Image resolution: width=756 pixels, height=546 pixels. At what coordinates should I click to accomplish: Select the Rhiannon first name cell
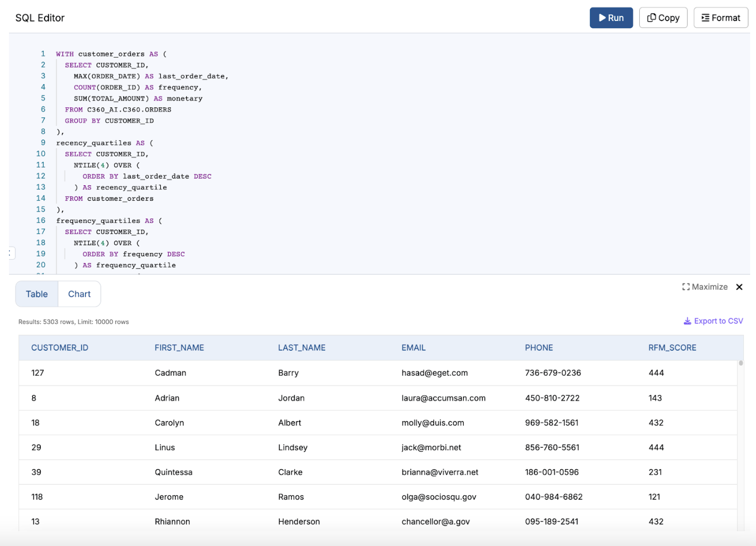tap(172, 522)
